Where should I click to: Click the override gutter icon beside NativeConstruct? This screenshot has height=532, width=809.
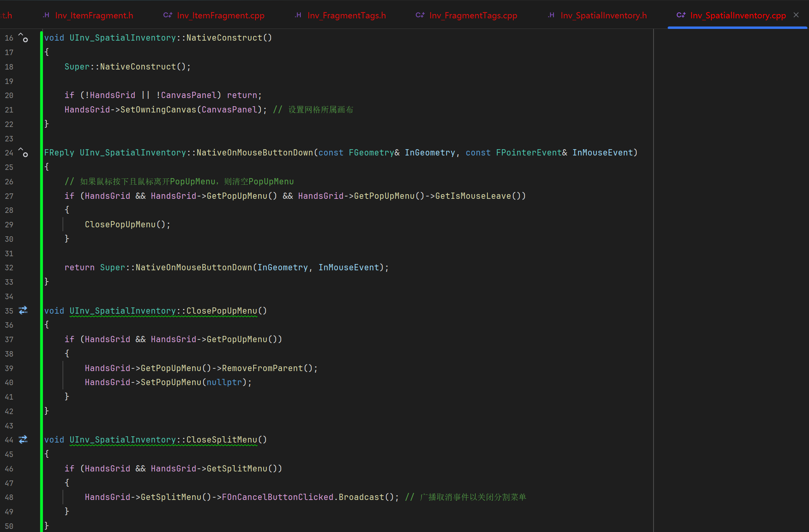coord(23,38)
